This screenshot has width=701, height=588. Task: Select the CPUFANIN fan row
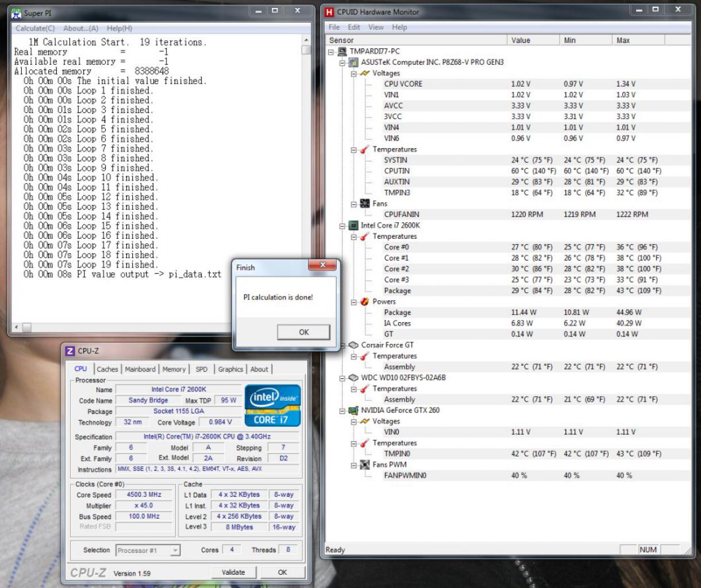[537, 214]
